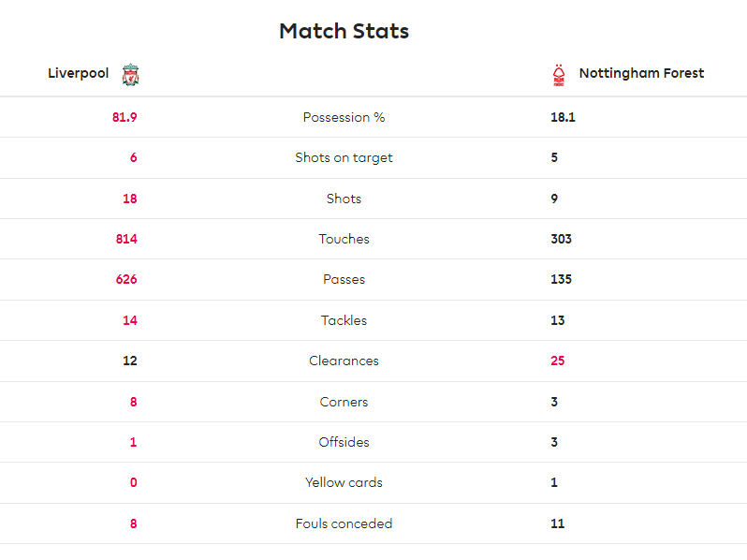The width and height of the screenshot is (747, 560).
Task: Click Forest's 11 fouls conceded value
Action: pos(557,523)
